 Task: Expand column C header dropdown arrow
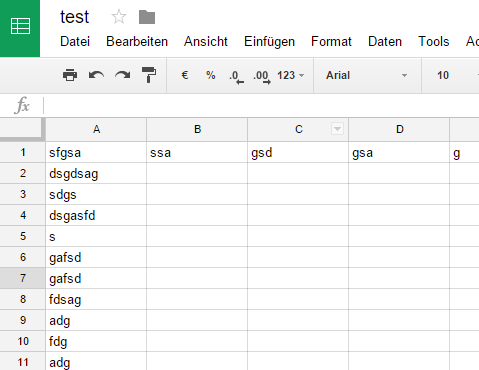(x=337, y=129)
